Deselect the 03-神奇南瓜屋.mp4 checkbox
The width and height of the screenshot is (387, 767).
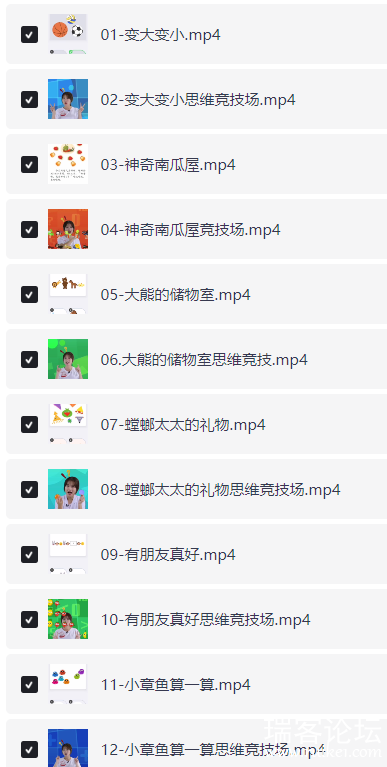click(x=29, y=165)
